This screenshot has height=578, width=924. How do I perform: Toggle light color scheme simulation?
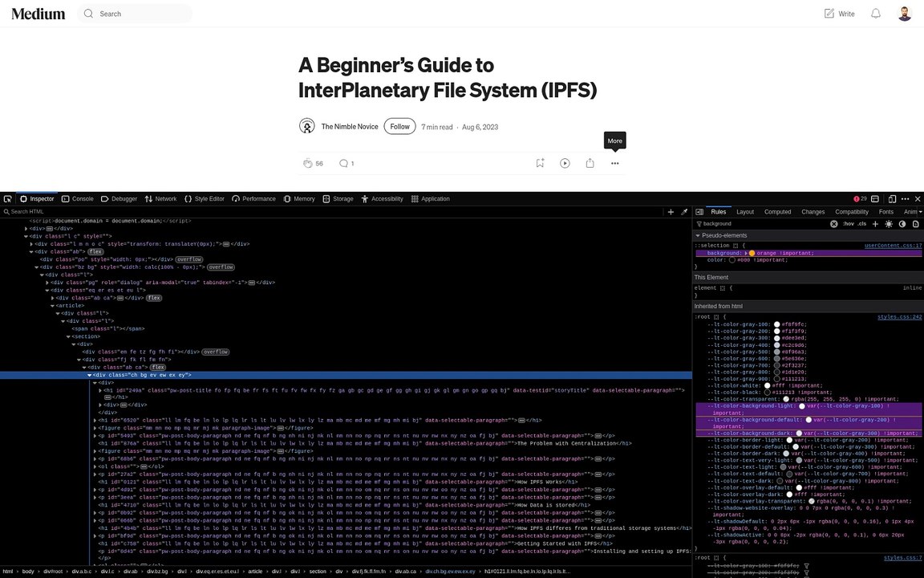tap(889, 224)
